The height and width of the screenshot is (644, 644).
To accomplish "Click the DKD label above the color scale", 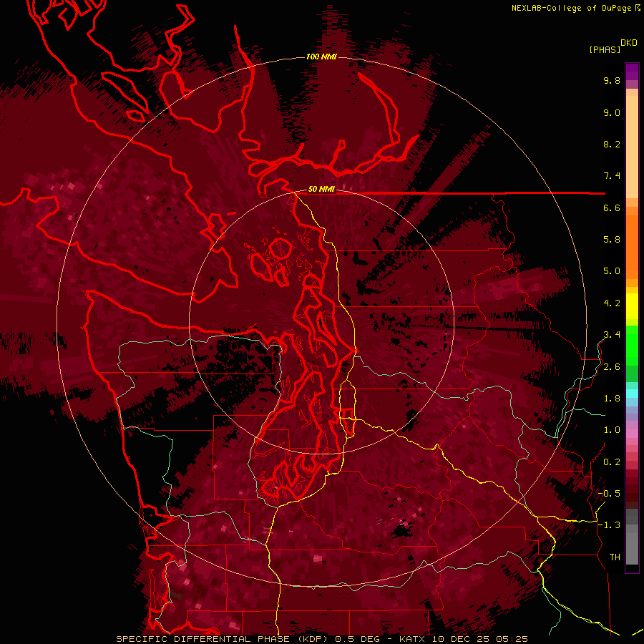I will [x=629, y=43].
